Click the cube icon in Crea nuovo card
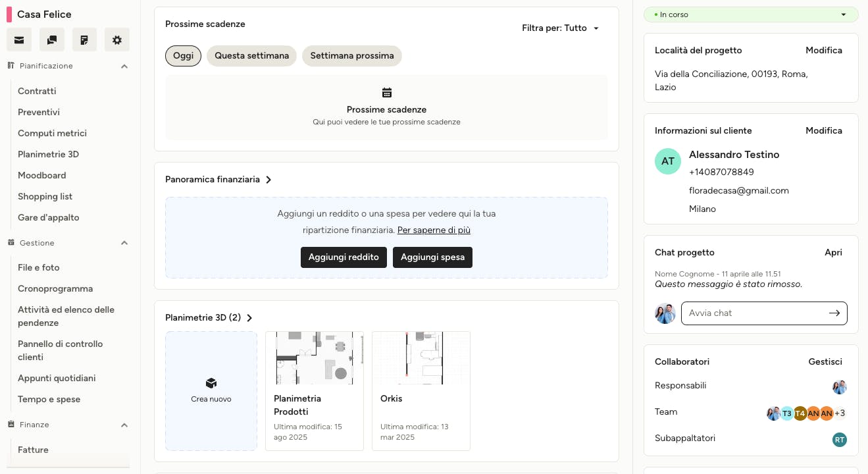This screenshot has height=474, width=868. [x=211, y=383]
